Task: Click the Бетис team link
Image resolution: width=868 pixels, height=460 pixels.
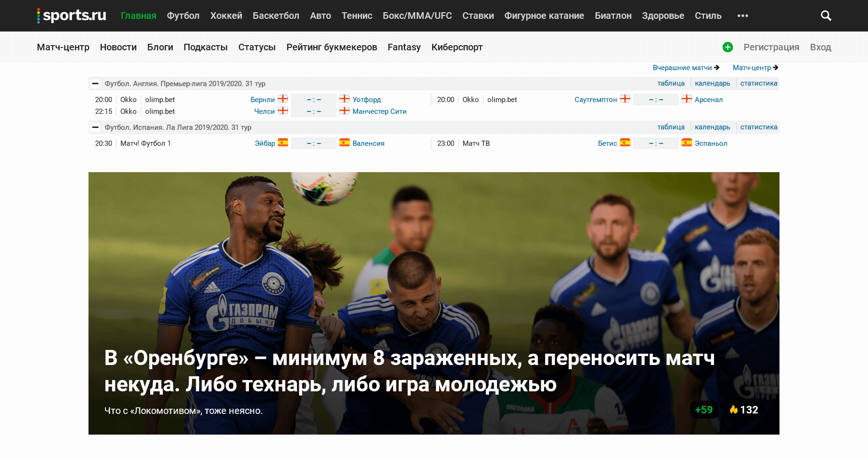Action: [x=607, y=143]
